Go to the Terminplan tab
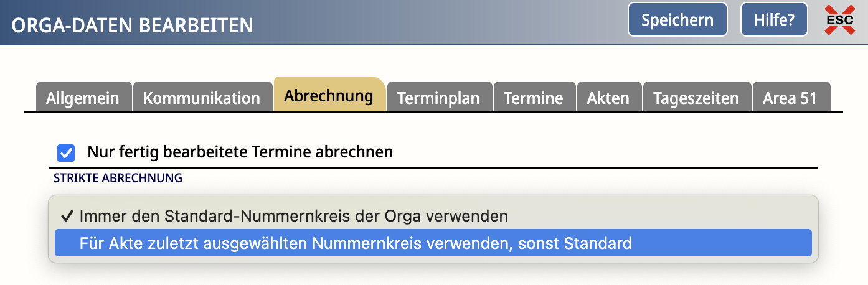 coord(438,98)
